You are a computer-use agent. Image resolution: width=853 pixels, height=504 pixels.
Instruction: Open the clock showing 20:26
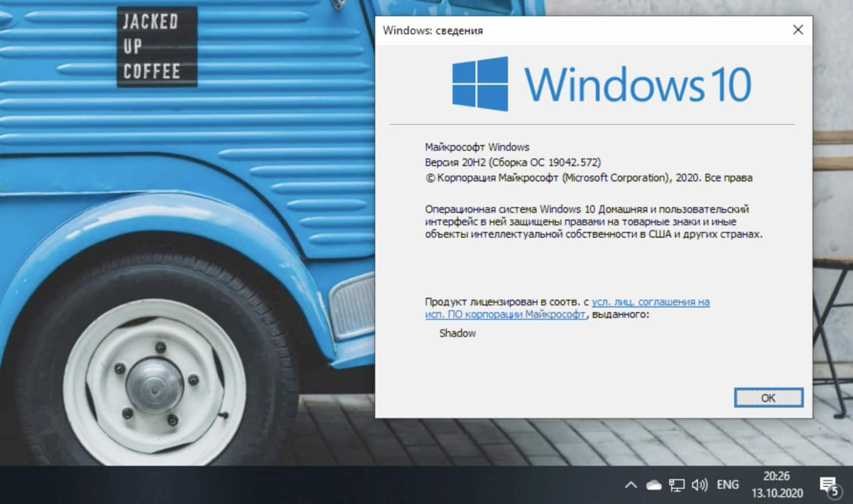point(777,485)
